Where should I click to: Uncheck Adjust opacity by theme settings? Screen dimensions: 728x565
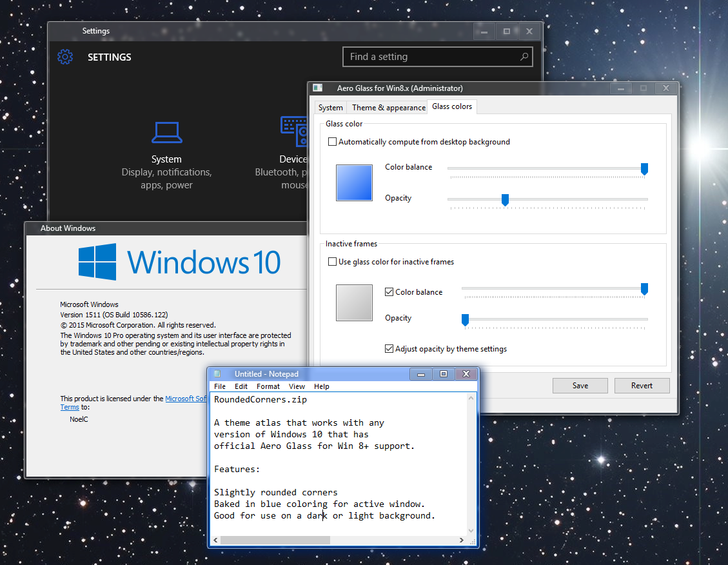tap(389, 349)
